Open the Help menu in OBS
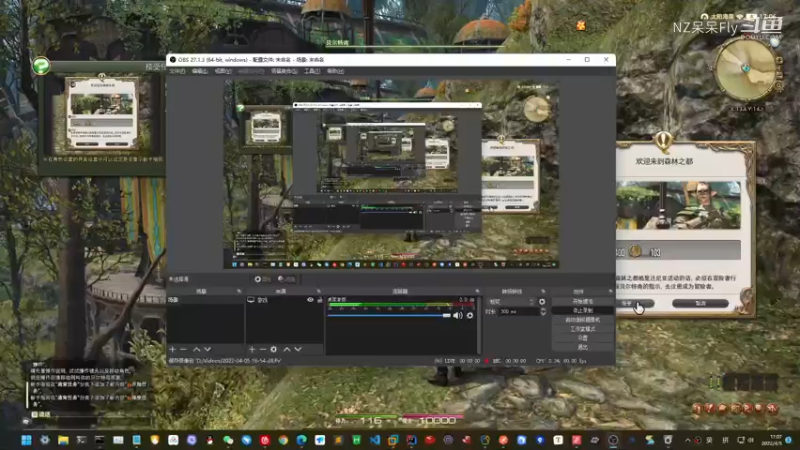Image resolution: width=800 pixels, height=450 pixels. pos(335,71)
